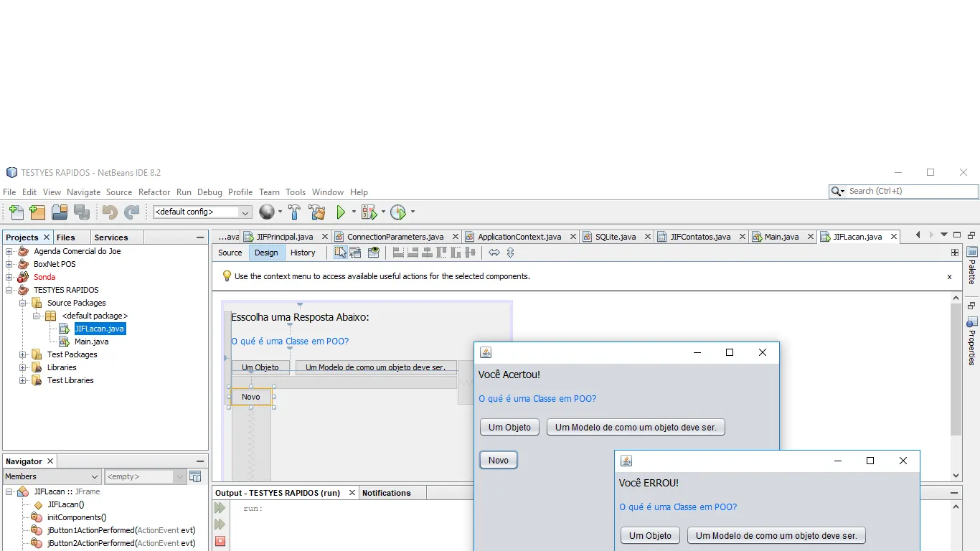
Task: Click the Align Left in Column icon
Action: (399, 253)
